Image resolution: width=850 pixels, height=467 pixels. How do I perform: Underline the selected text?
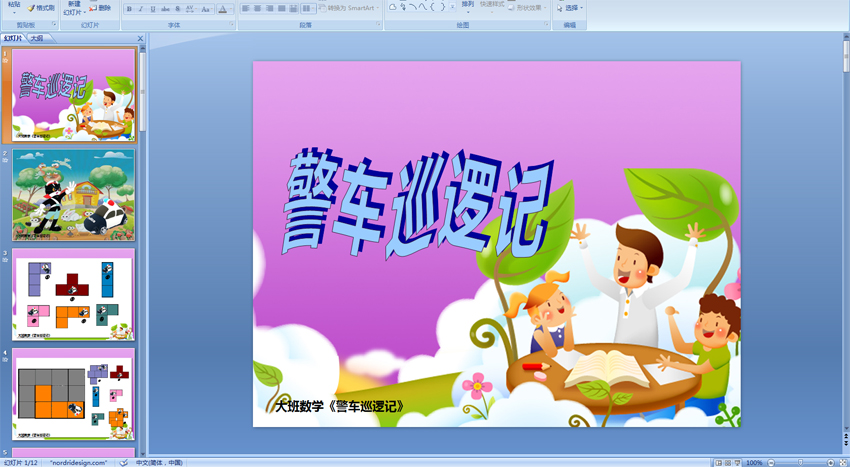(153, 9)
